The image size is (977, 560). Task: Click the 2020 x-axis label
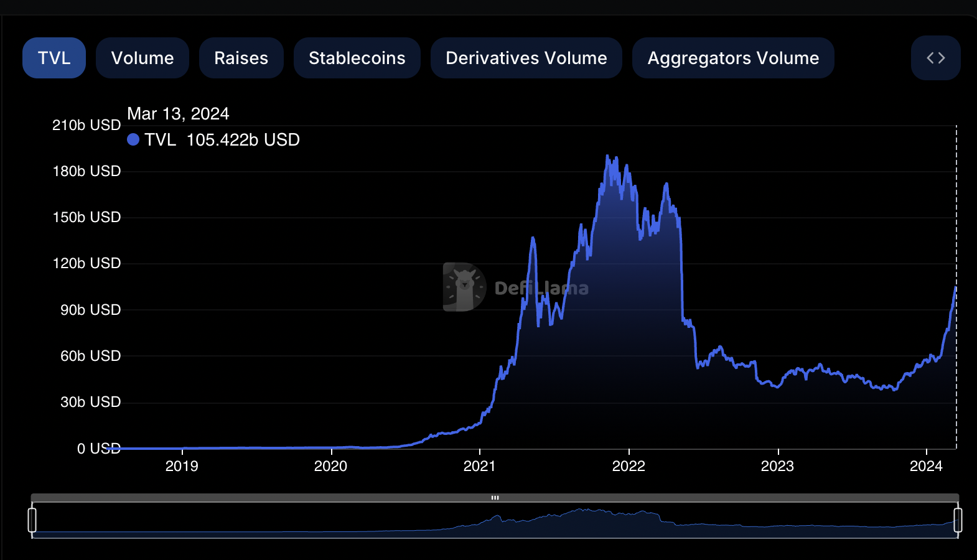click(x=330, y=466)
